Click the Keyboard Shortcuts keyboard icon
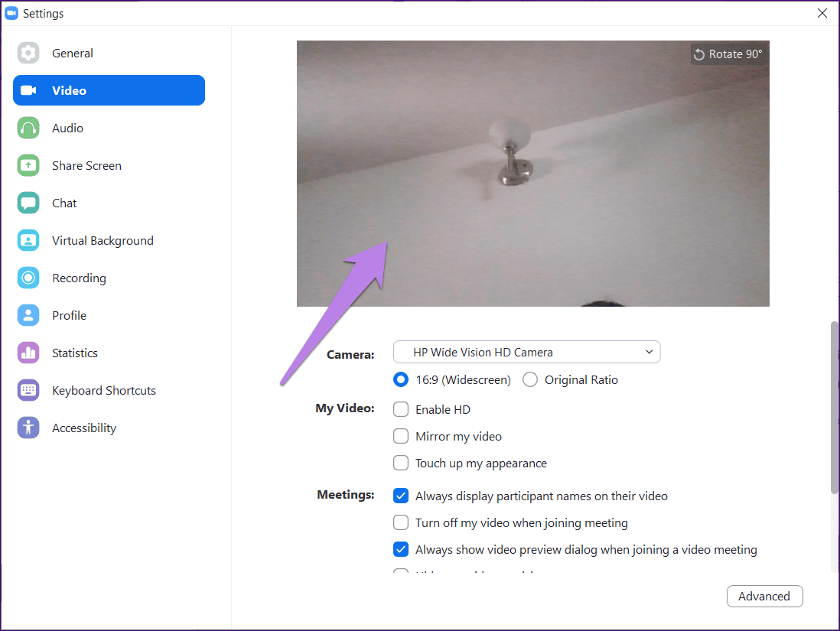The height and width of the screenshot is (631, 840). (28, 391)
